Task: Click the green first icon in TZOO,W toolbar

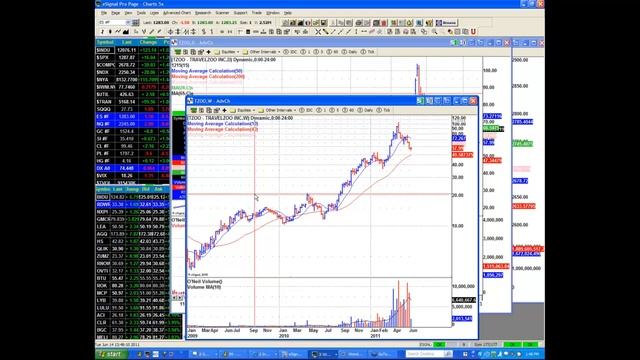Action: [x=194, y=110]
